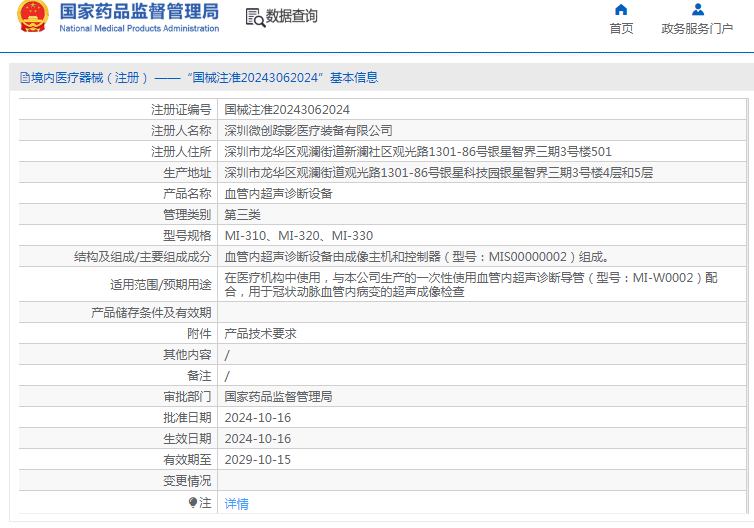The image size is (754, 528).
Task: Click the bulb icon beside 注
Action: coord(193,503)
